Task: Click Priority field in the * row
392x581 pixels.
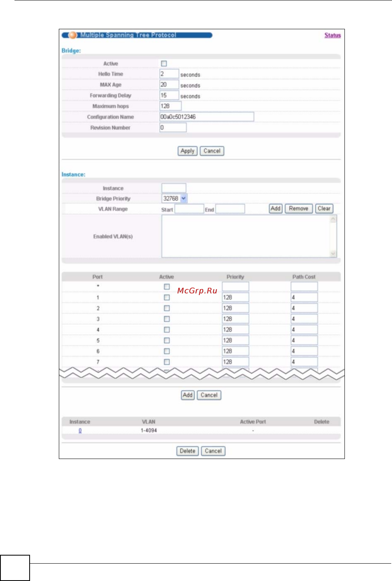Action: pos(235,287)
